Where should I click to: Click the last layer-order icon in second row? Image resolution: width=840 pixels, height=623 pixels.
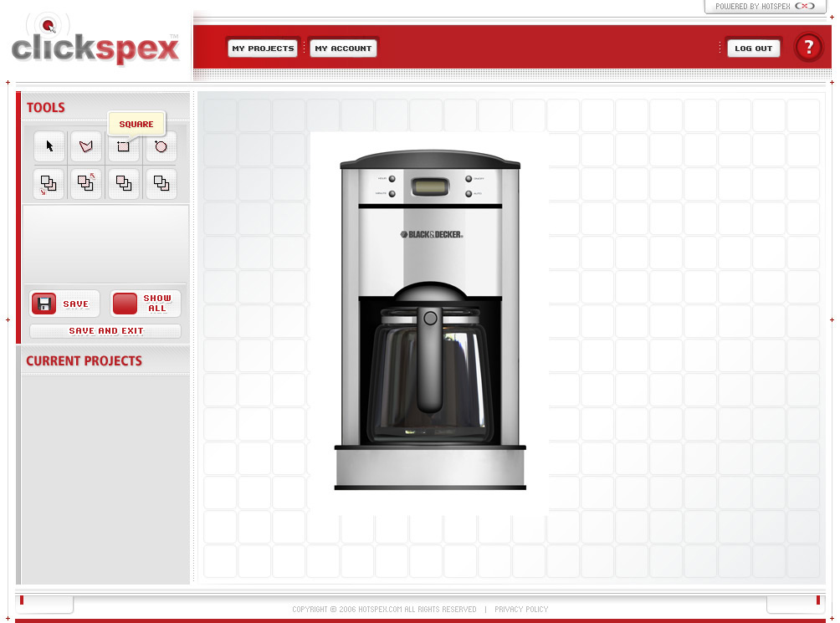point(161,183)
